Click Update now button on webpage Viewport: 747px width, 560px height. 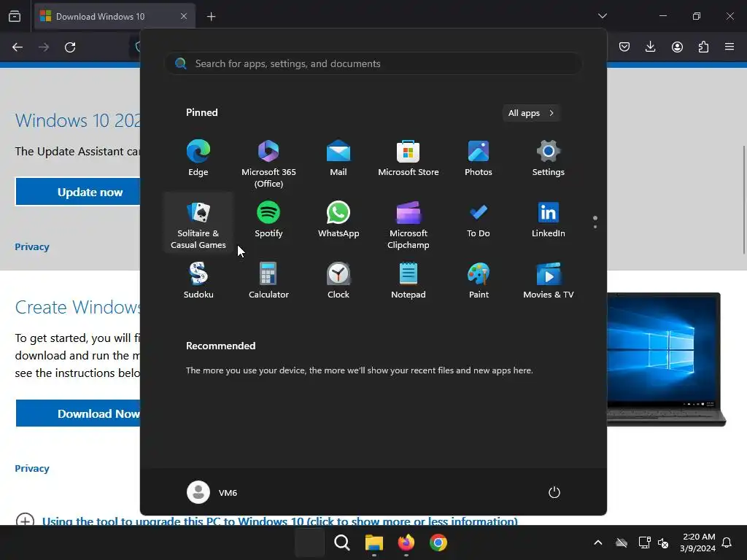[x=77, y=192]
